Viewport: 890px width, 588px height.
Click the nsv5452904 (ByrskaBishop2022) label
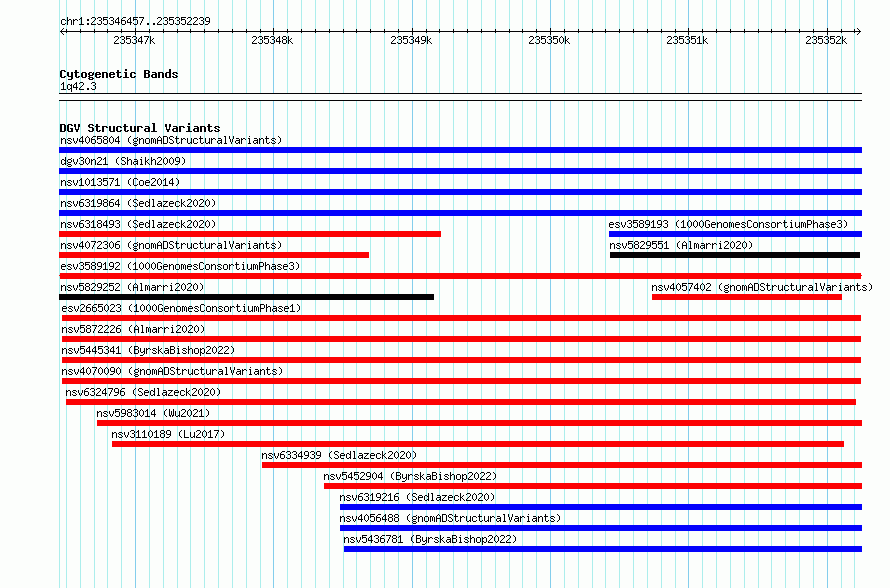(410, 476)
